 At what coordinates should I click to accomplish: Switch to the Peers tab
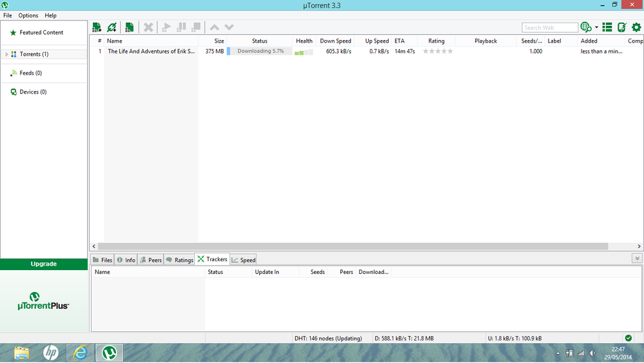pyautogui.click(x=151, y=260)
